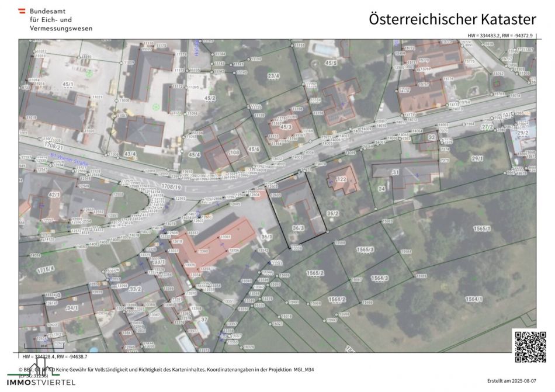This screenshot has width=555, height=392.
Task: Select the B1 Wiener Straße street label
Action: (x=70, y=157)
